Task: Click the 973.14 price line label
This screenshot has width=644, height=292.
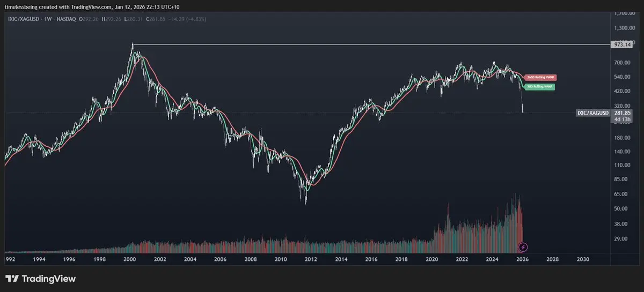Action: tap(622, 45)
